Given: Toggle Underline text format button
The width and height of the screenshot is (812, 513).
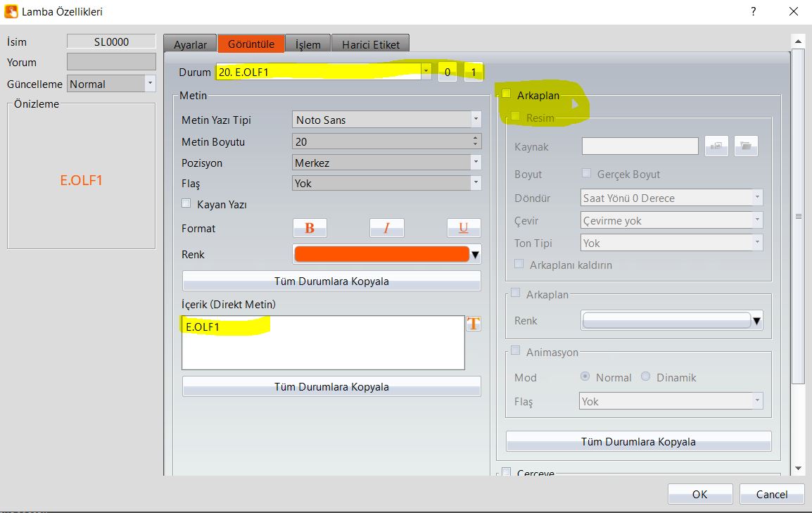Looking at the screenshot, I should [463, 228].
